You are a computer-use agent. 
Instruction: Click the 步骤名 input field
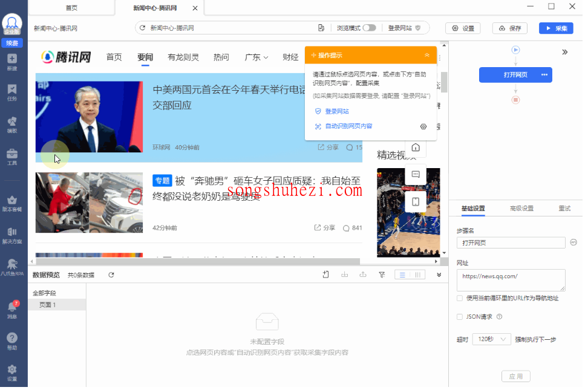click(x=511, y=243)
